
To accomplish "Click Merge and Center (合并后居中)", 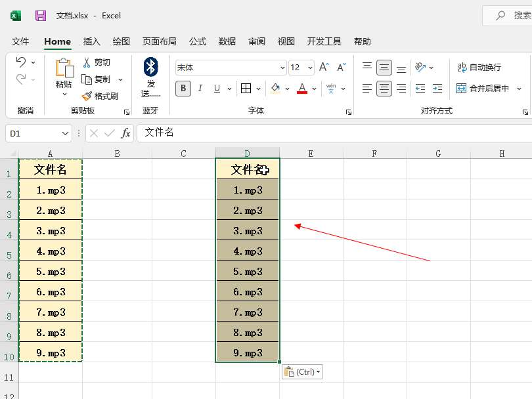I will pos(483,89).
